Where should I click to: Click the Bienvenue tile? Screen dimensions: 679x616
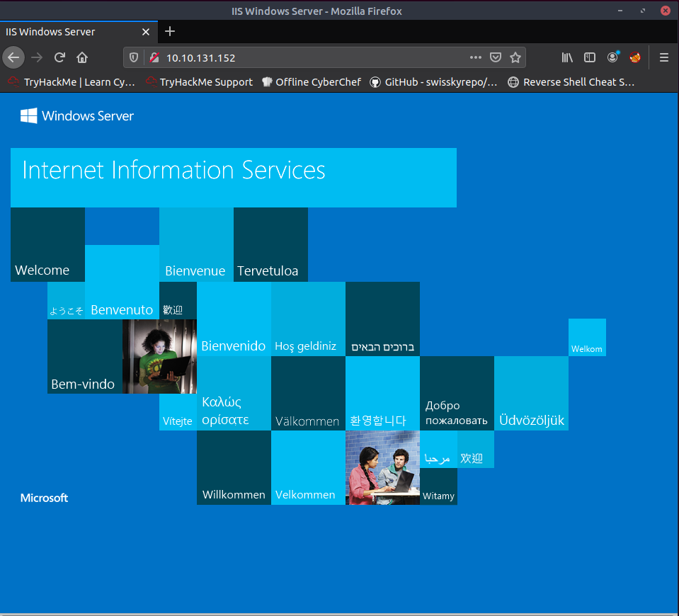tap(196, 244)
